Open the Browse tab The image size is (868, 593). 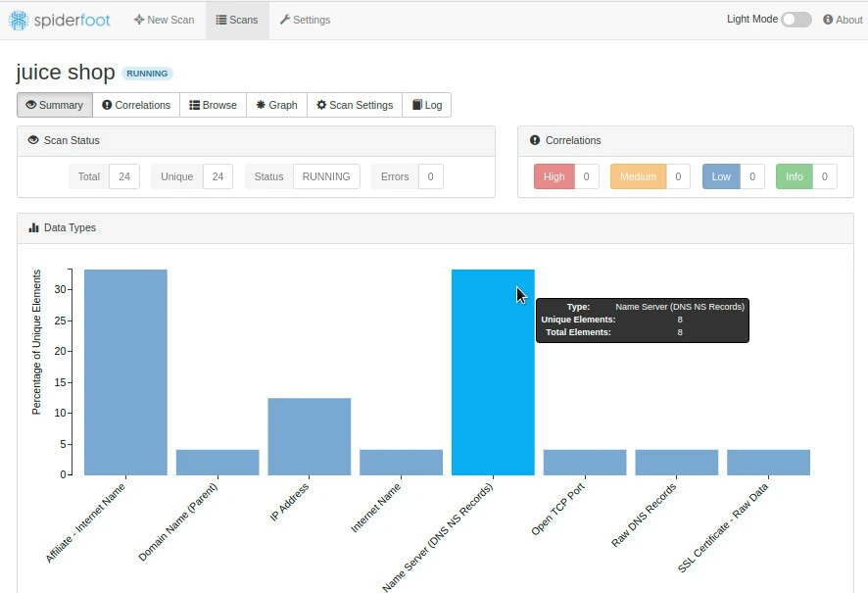coord(213,105)
